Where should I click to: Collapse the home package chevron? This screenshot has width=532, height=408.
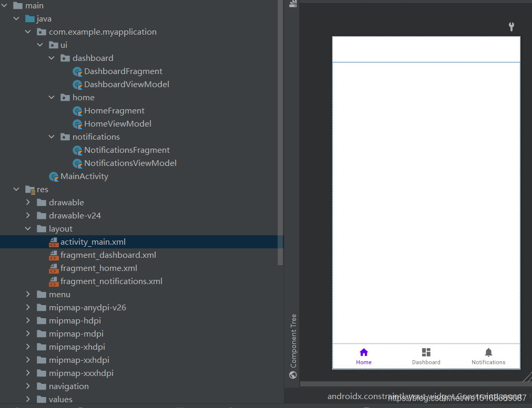(52, 97)
